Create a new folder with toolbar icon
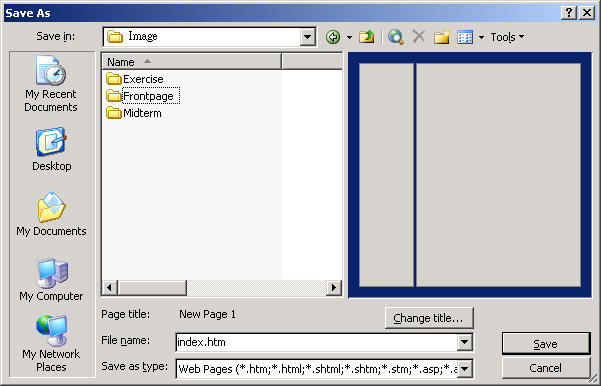The height and width of the screenshot is (386, 601). point(442,37)
